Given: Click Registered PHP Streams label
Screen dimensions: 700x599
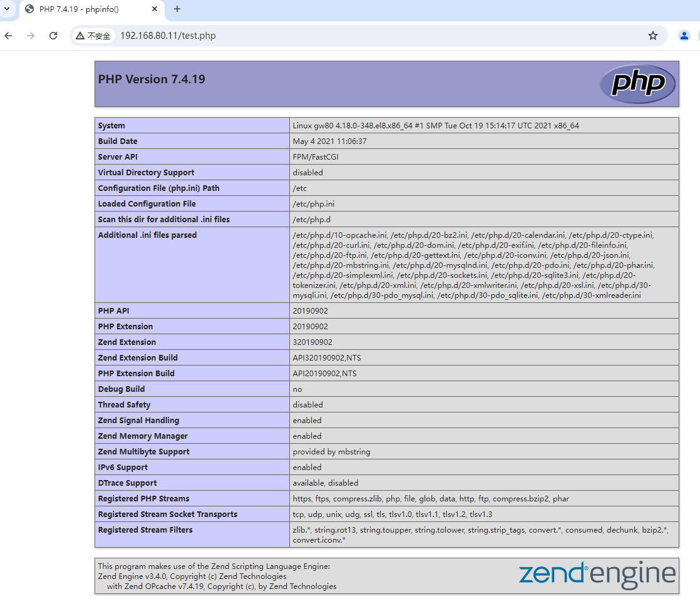Looking at the screenshot, I should coord(144,499).
